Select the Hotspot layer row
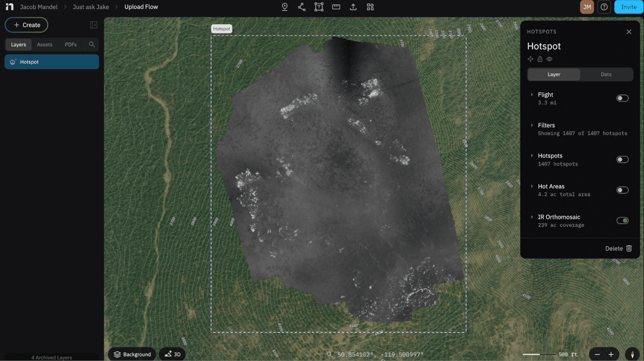Screen dimensions: 644x361 (52, 62)
